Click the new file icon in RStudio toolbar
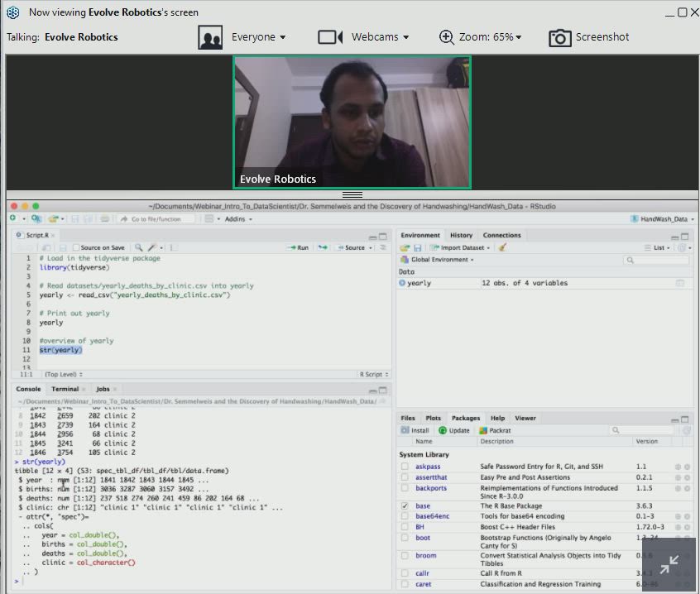The height and width of the screenshot is (594, 700). 13,218
